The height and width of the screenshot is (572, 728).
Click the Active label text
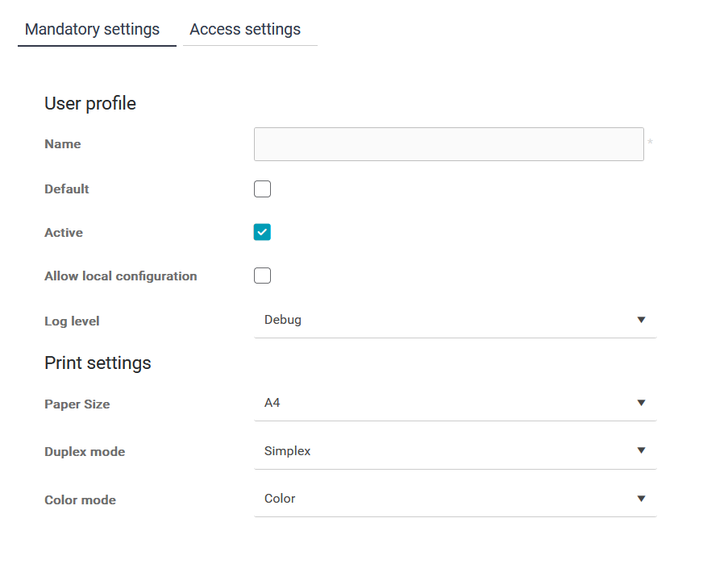[x=64, y=233]
